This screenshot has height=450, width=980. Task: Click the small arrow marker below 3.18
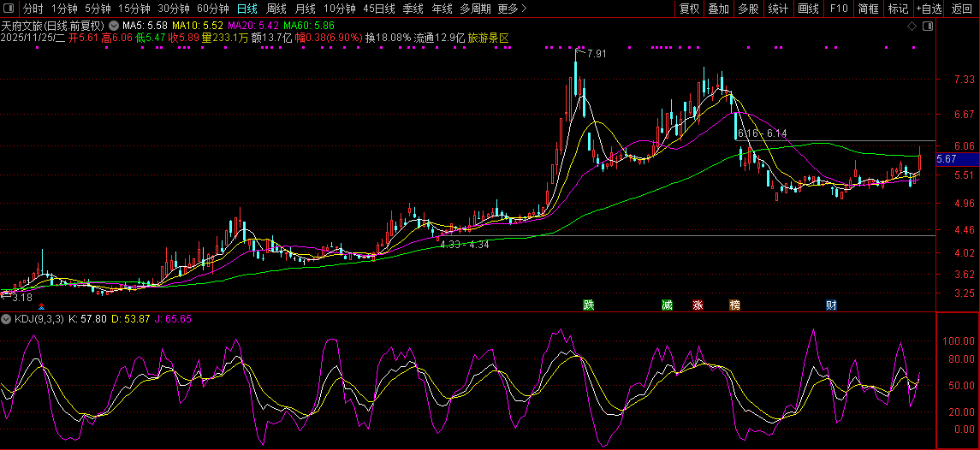pyautogui.click(x=42, y=305)
